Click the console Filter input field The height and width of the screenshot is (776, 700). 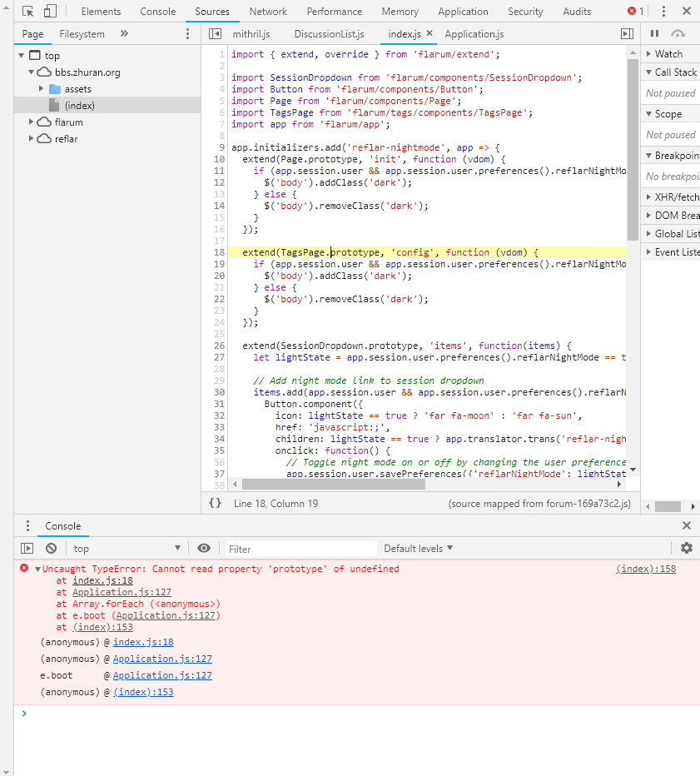coord(300,549)
